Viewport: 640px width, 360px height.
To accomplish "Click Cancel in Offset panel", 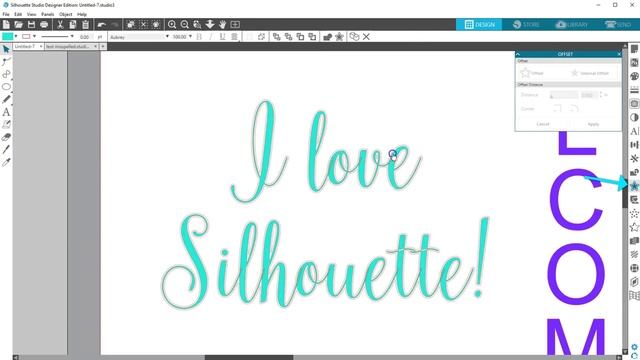I will (x=542, y=124).
